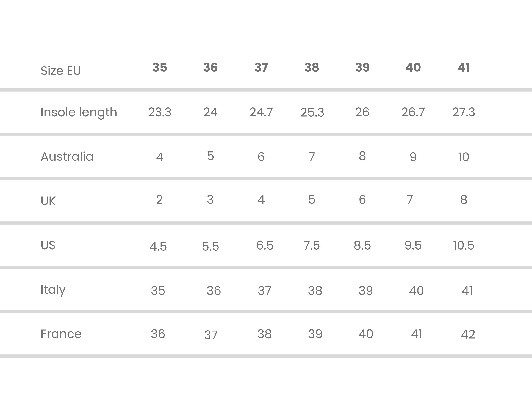This screenshot has width=532, height=399.
Task: Select France size 42 cell
Action: click(x=468, y=334)
